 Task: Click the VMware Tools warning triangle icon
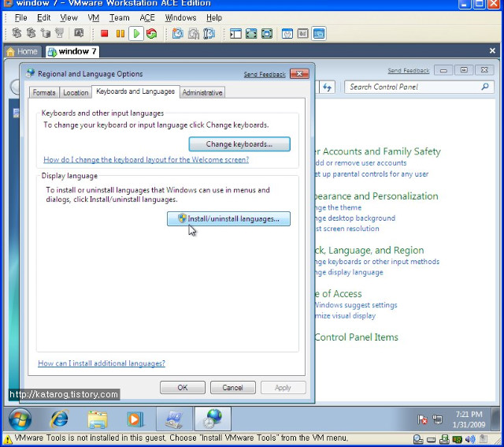point(8,438)
